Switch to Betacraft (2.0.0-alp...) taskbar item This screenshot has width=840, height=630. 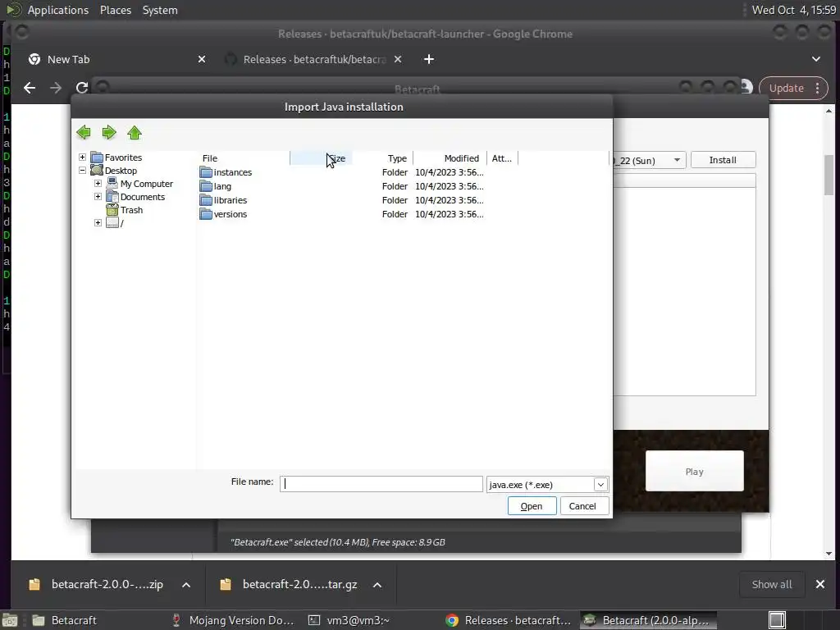[x=646, y=620]
